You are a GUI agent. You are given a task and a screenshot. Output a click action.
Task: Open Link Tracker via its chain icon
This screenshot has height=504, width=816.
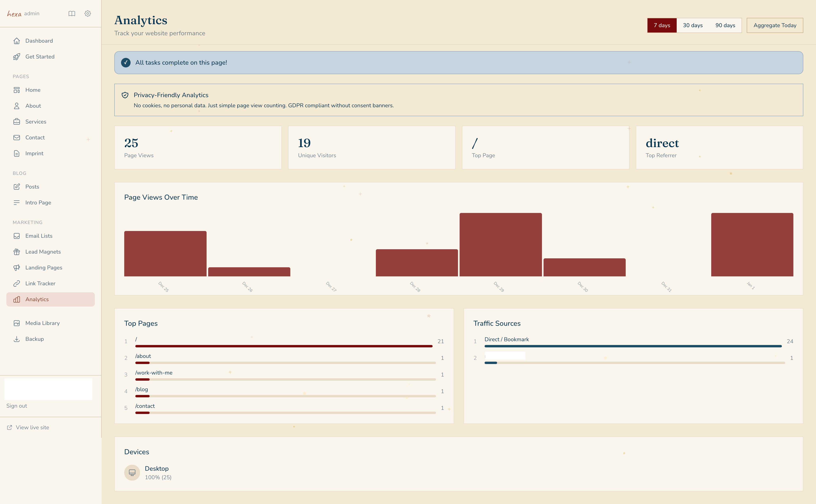[17, 283]
